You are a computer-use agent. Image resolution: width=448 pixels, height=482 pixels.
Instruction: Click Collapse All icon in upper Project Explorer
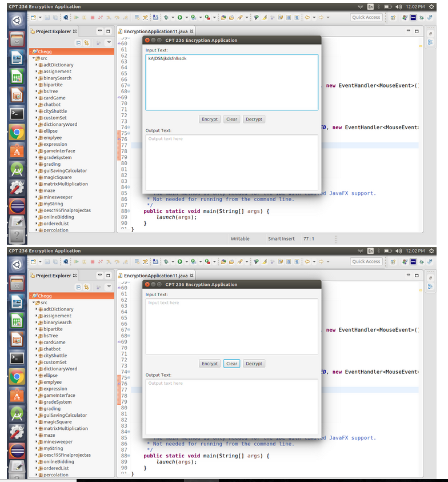[79, 43]
